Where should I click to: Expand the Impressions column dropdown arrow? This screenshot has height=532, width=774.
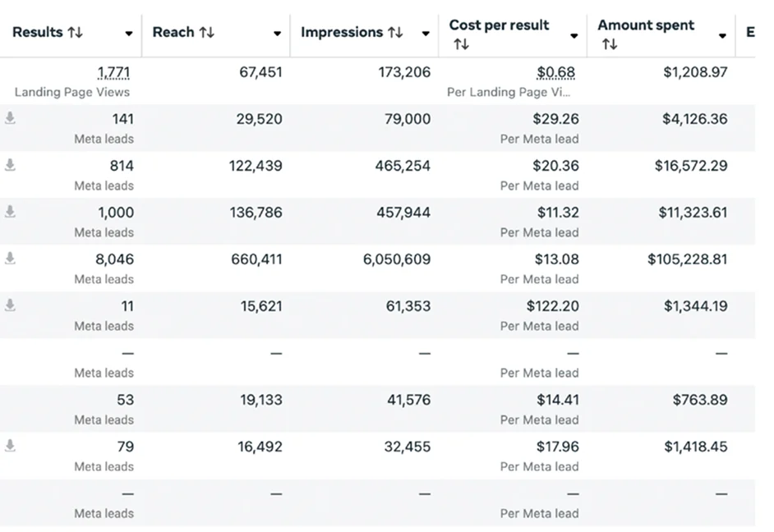426,34
